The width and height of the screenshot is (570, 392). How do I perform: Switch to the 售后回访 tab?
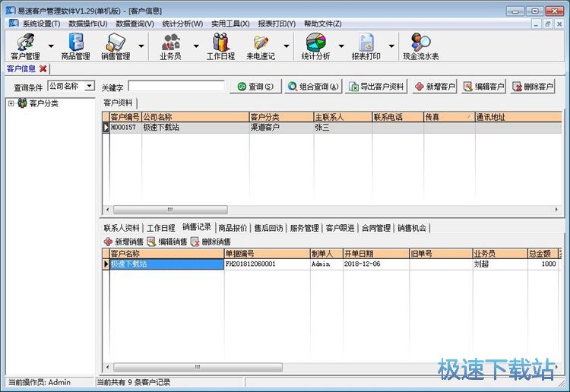[x=268, y=228]
